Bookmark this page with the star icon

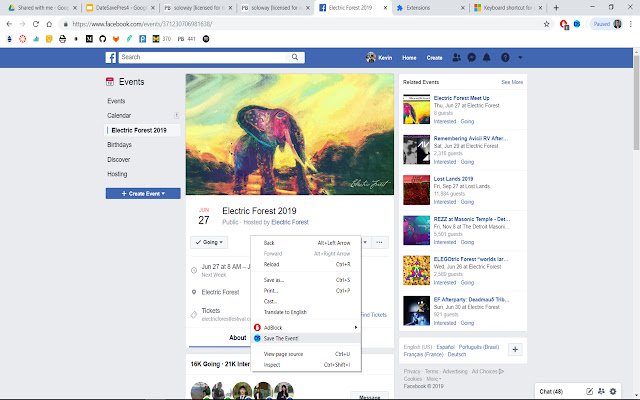pyautogui.click(x=547, y=24)
